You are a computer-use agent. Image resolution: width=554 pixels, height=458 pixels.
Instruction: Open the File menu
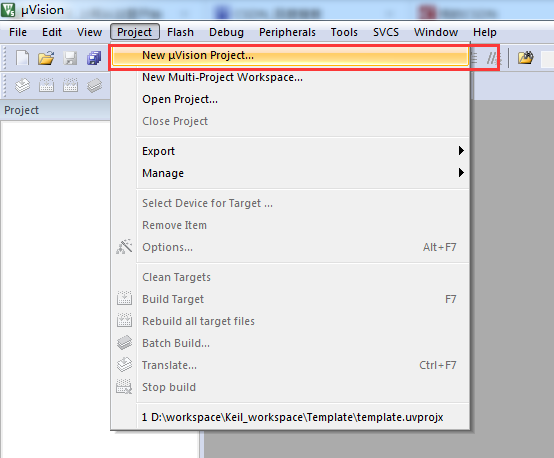coord(18,32)
